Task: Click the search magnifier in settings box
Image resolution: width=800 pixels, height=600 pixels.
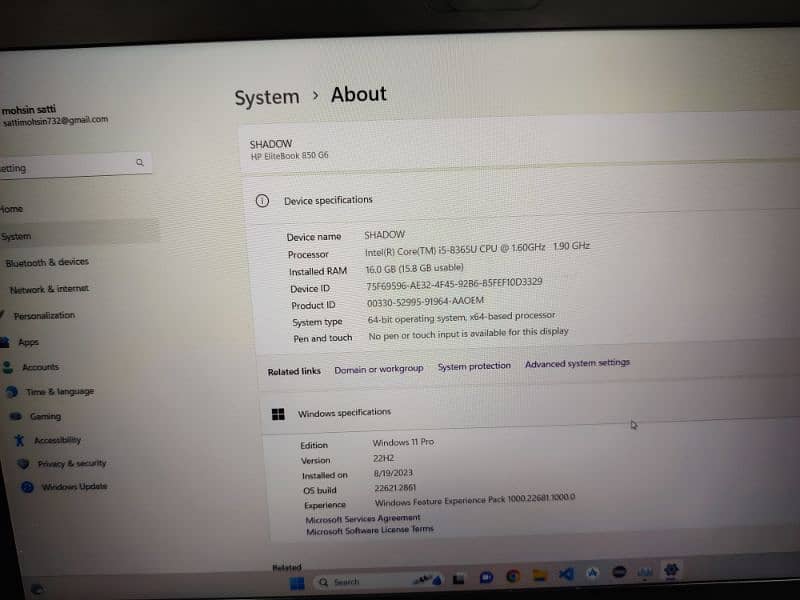Action: click(x=140, y=162)
